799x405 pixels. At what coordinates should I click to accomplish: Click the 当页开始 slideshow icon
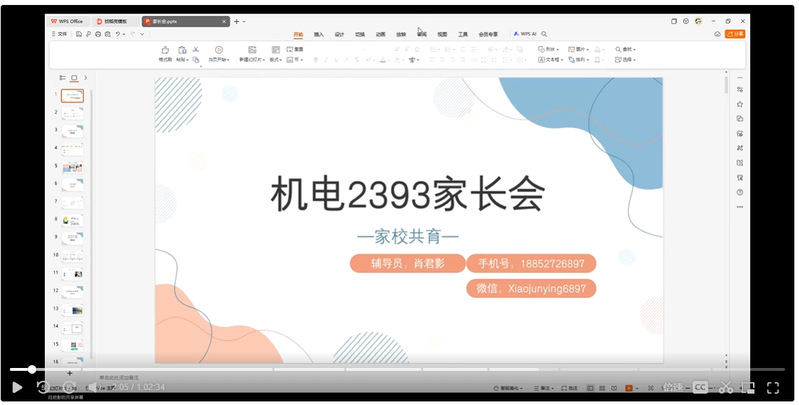(219, 50)
